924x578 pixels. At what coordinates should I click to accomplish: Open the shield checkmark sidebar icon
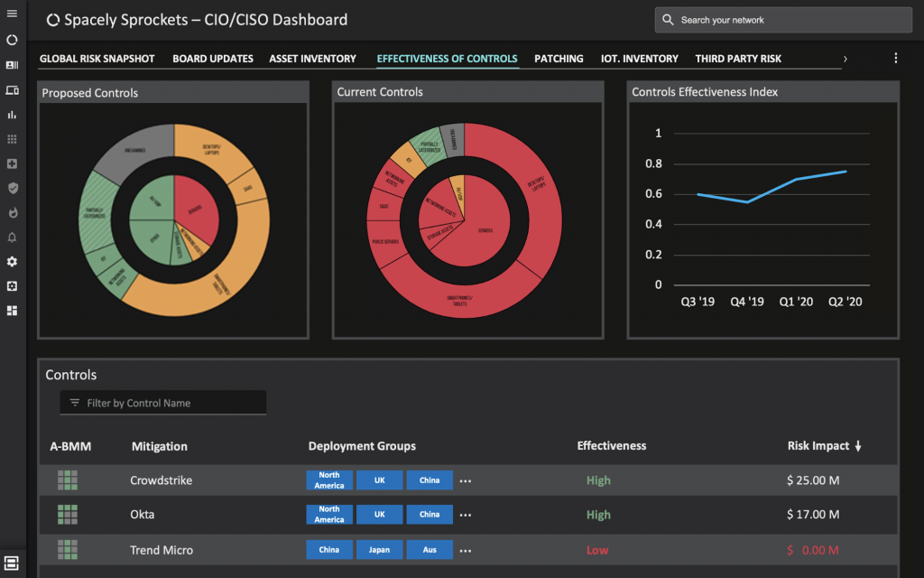13,188
